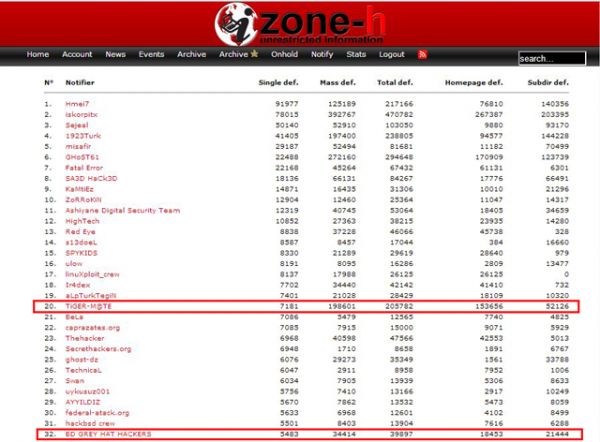
Task: Open notifier SA3D HaCk3D
Action: (91, 179)
